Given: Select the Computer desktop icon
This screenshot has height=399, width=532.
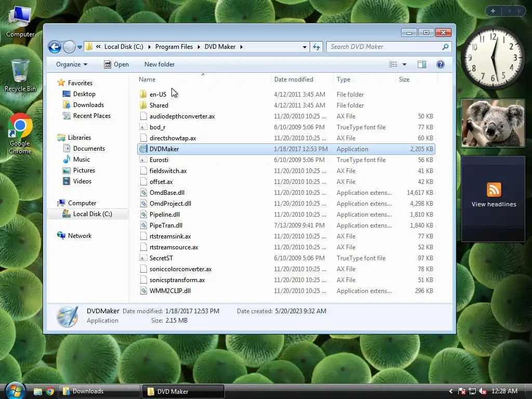Looking at the screenshot, I should (20, 21).
